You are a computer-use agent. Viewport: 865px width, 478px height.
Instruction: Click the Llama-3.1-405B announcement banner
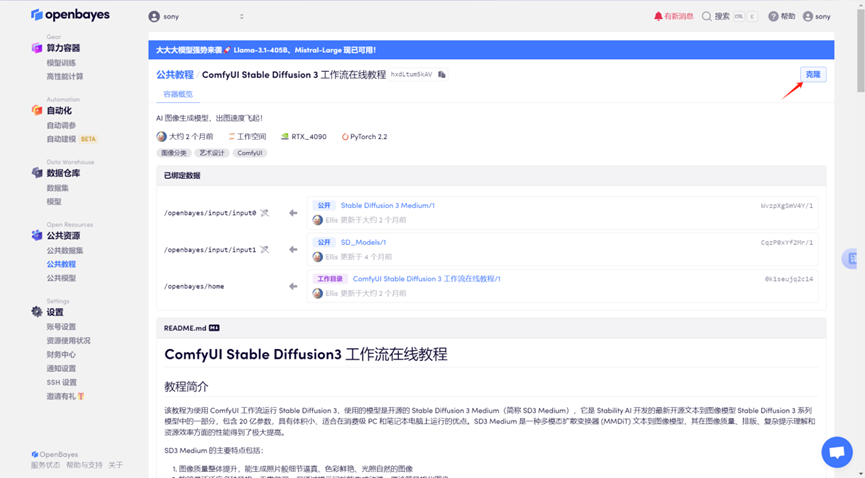(491, 50)
